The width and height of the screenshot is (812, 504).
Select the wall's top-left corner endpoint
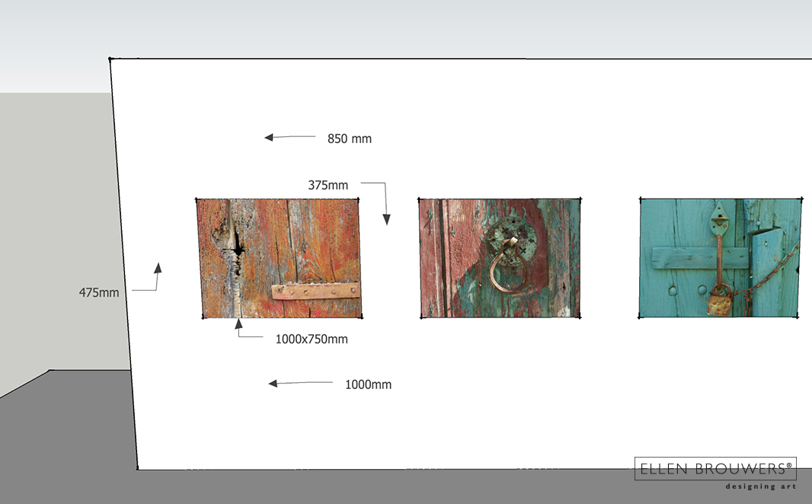tap(110, 59)
